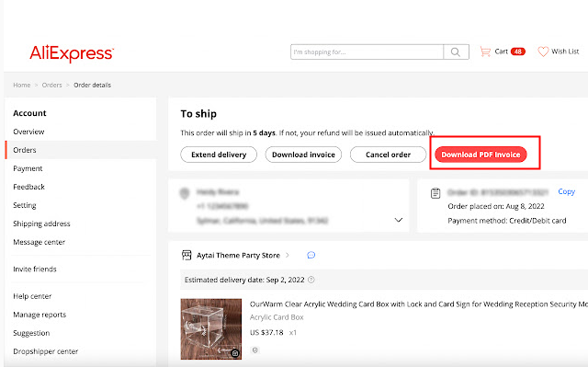Click the order ID clipboard icon
The height and width of the screenshot is (367, 588).
(x=435, y=193)
